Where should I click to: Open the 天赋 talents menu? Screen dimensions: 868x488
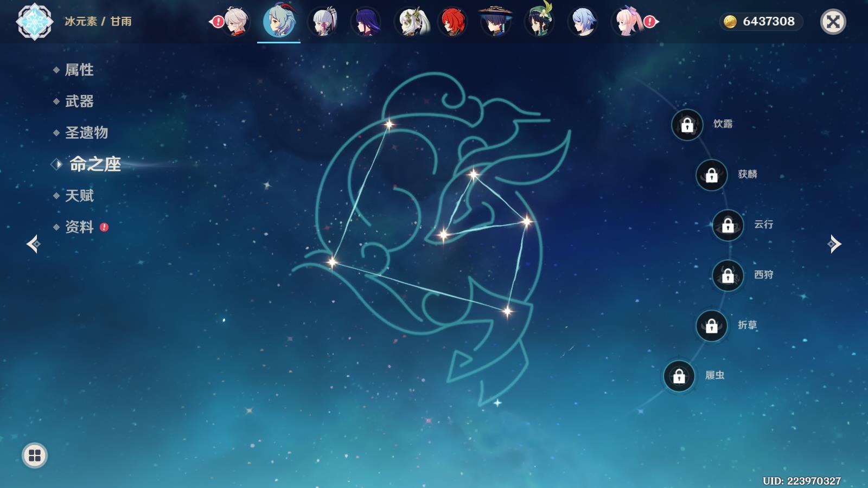click(x=79, y=196)
